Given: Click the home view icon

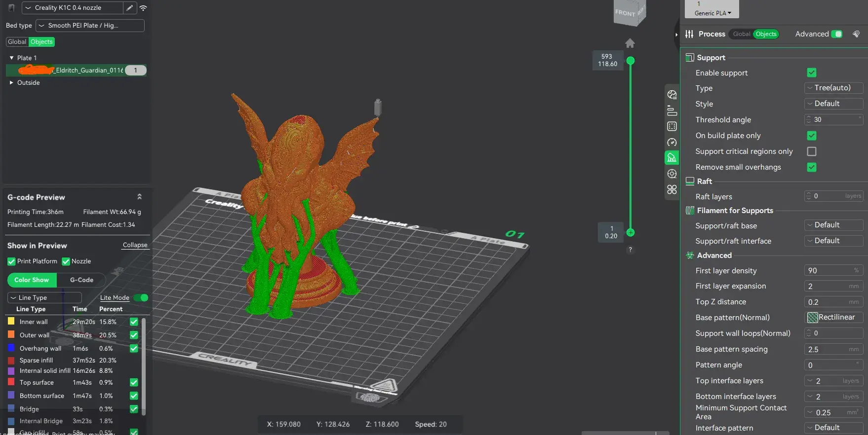Looking at the screenshot, I should coord(630,43).
